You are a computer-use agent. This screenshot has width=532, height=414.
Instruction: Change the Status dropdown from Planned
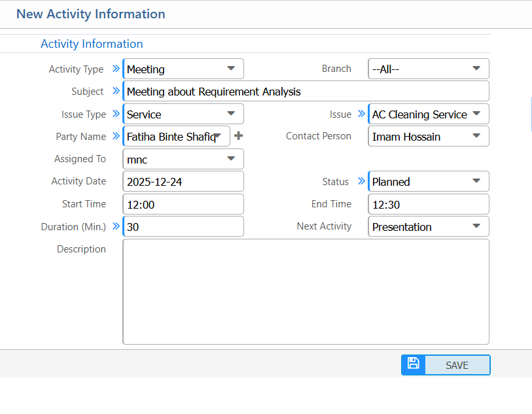429,181
